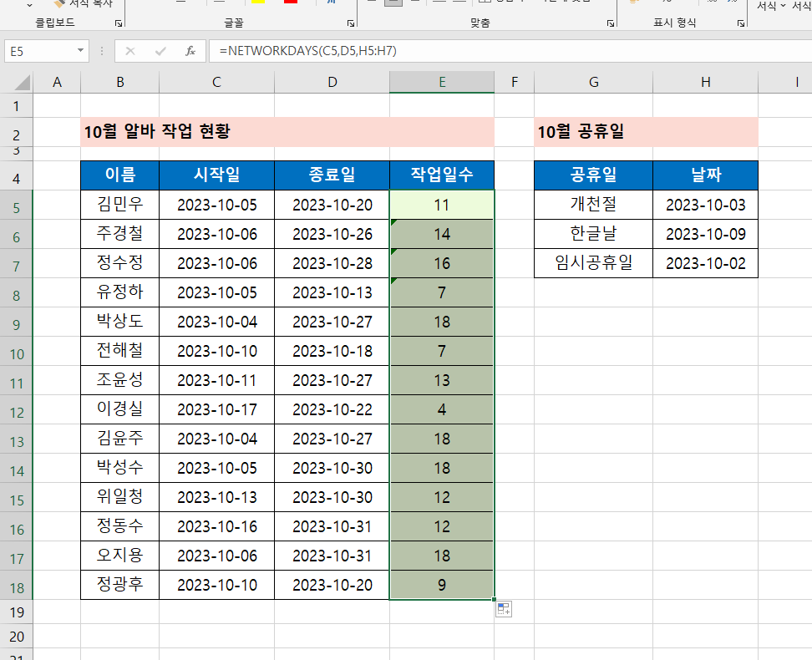Click end date 2023-10-22 for 이경실
This screenshot has width=812, height=660.
coord(332,409)
